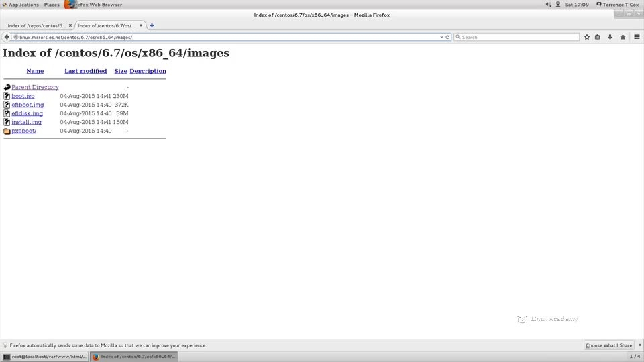Click the boot.iso file icon

pyautogui.click(x=7, y=96)
